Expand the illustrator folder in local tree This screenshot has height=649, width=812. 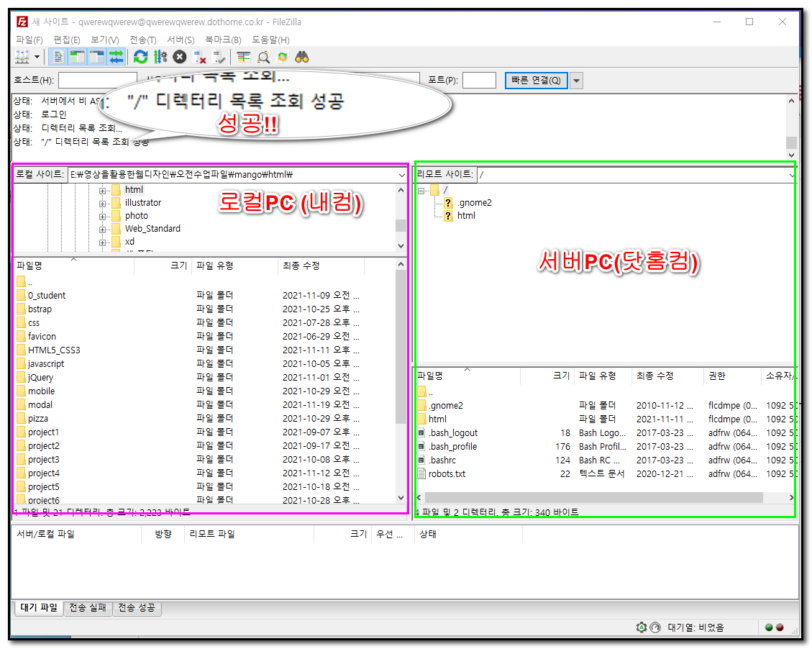coord(102,203)
